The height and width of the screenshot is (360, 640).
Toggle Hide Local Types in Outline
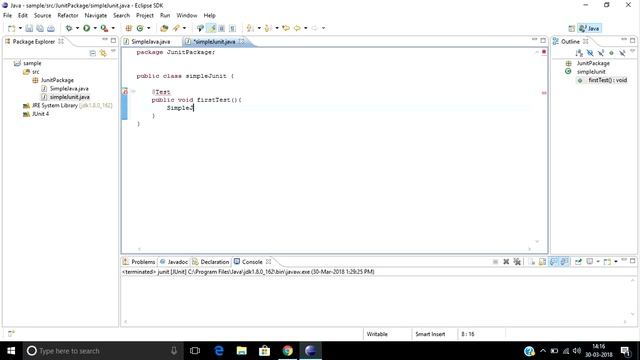pos(622,53)
